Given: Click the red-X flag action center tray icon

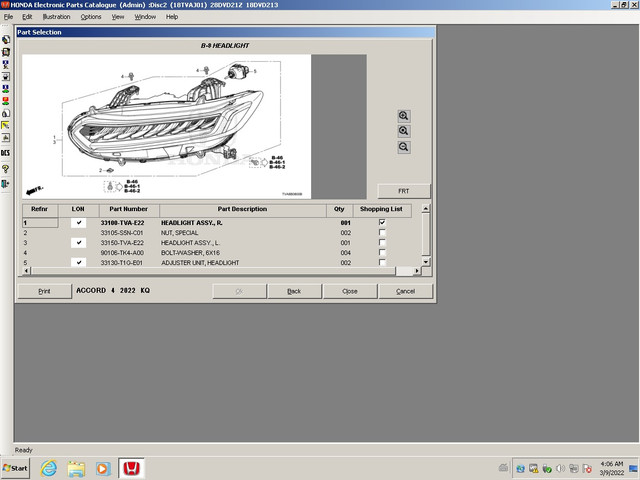Looking at the screenshot, I should pos(587,469).
